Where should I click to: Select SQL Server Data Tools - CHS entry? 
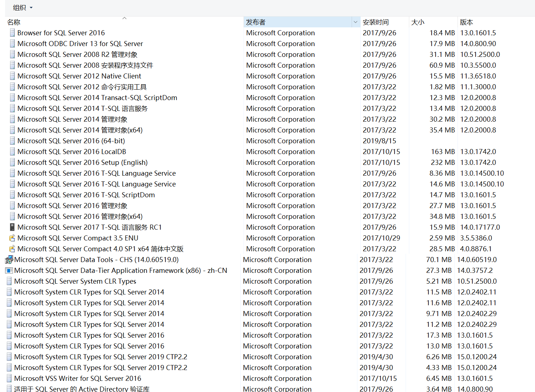pyautogui.click(x=96, y=260)
